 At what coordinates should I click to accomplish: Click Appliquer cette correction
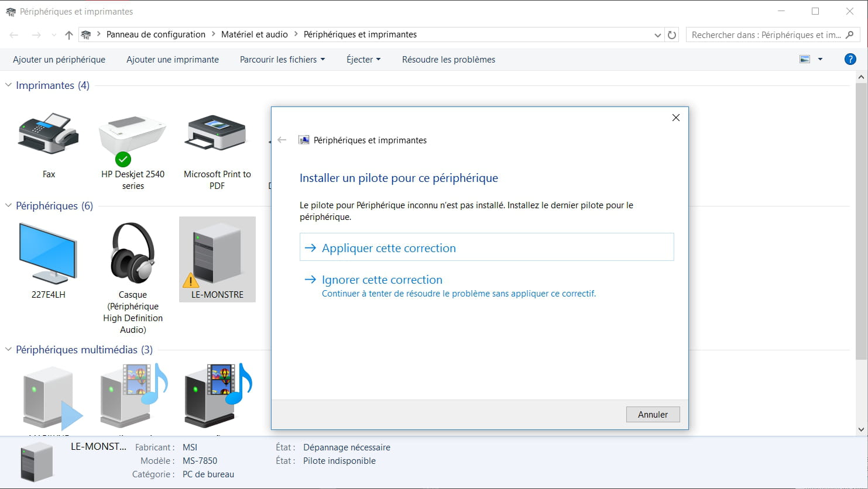coord(389,248)
